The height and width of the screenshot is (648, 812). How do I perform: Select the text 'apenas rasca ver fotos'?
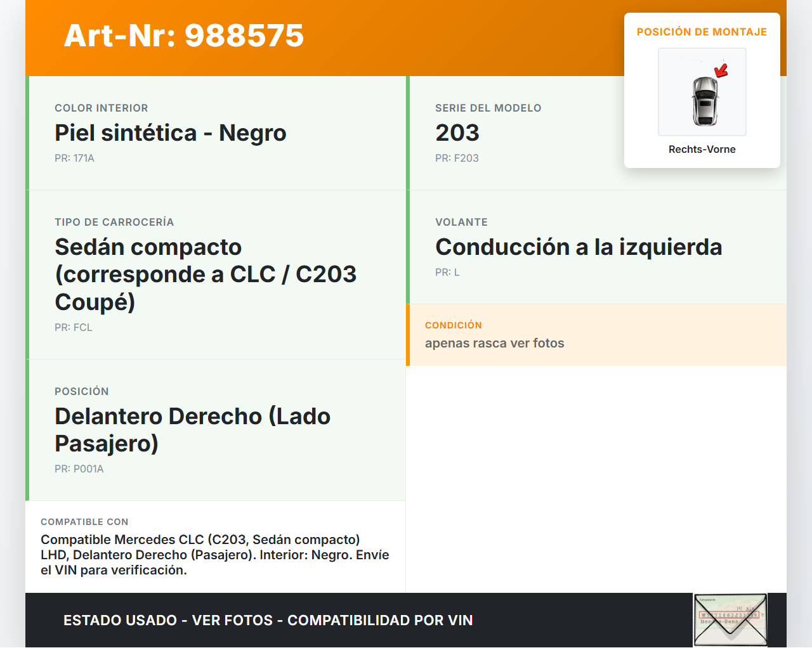(x=495, y=344)
